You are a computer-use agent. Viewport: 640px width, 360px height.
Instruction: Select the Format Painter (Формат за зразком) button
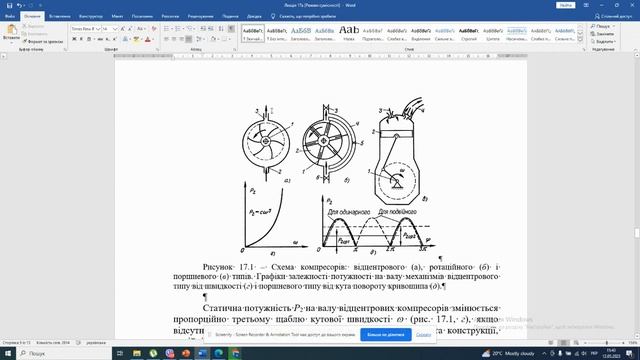point(42,41)
